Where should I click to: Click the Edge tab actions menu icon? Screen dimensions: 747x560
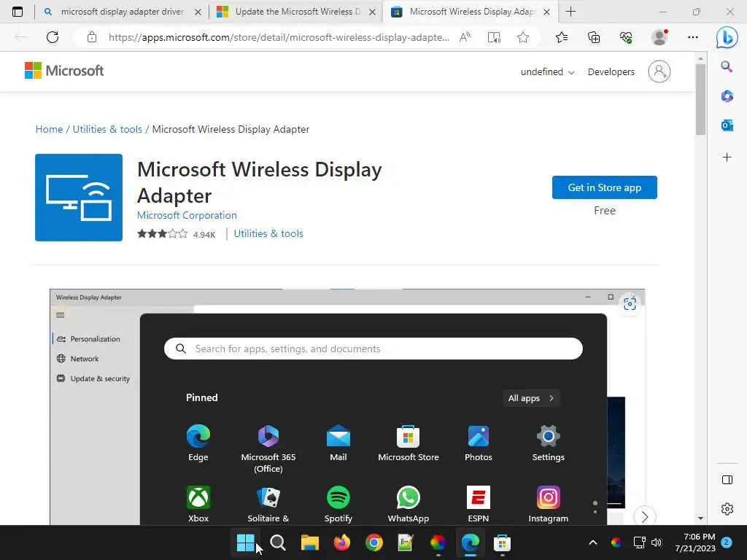point(18,12)
